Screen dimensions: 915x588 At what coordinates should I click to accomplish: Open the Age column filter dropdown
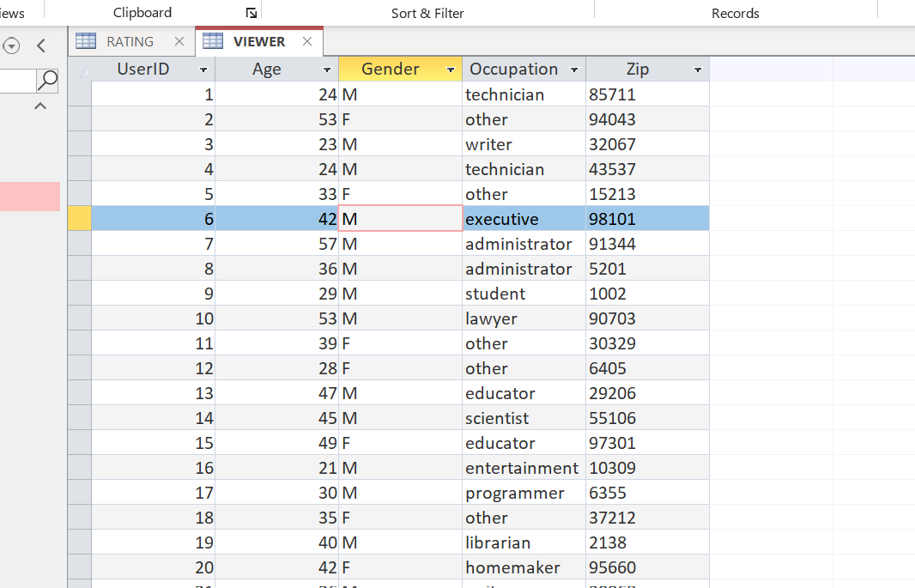pyautogui.click(x=327, y=69)
